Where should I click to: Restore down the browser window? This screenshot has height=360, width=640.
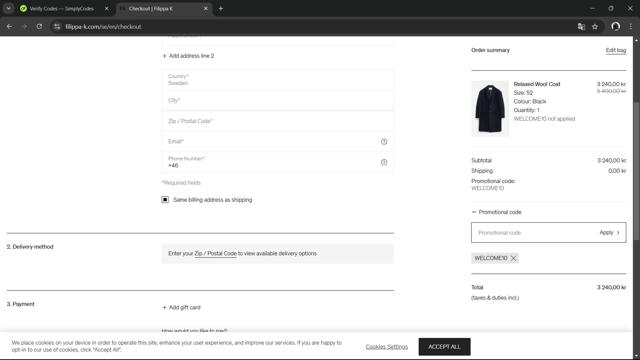click(x=611, y=8)
